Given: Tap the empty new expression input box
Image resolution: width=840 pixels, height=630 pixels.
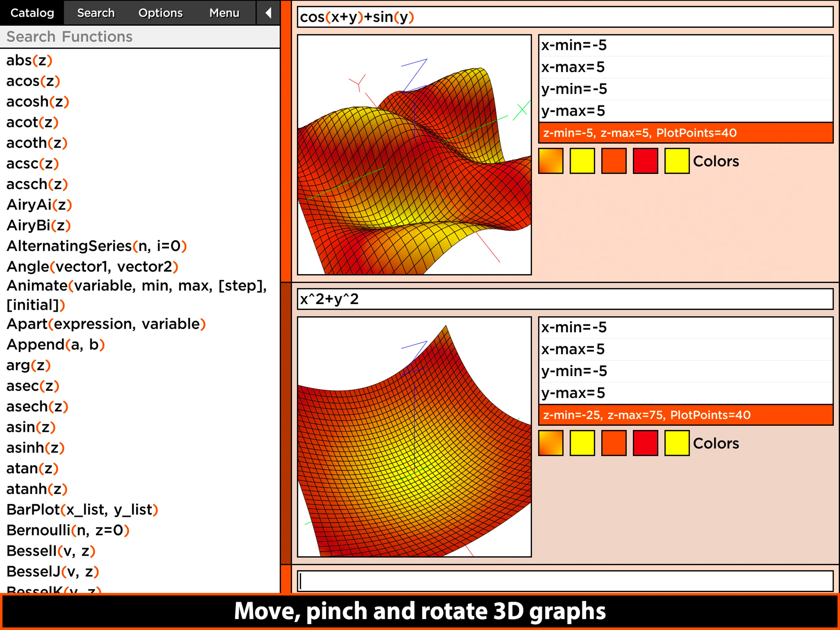Looking at the screenshot, I should pos(565,581).
